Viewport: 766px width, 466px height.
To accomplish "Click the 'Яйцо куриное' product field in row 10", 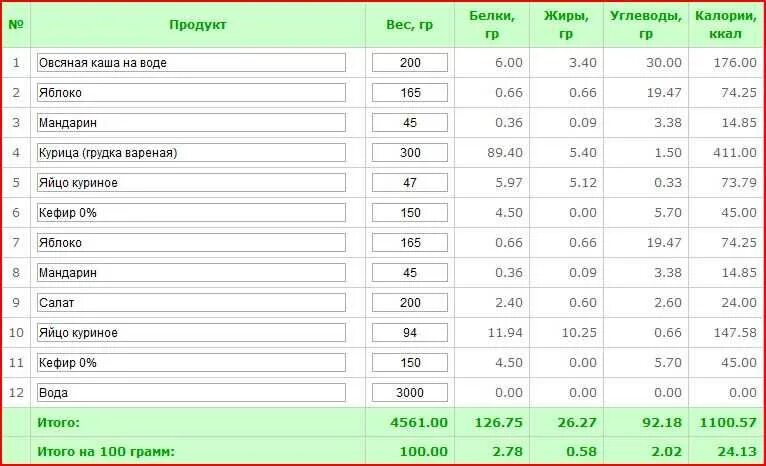I will coord(191,333).
